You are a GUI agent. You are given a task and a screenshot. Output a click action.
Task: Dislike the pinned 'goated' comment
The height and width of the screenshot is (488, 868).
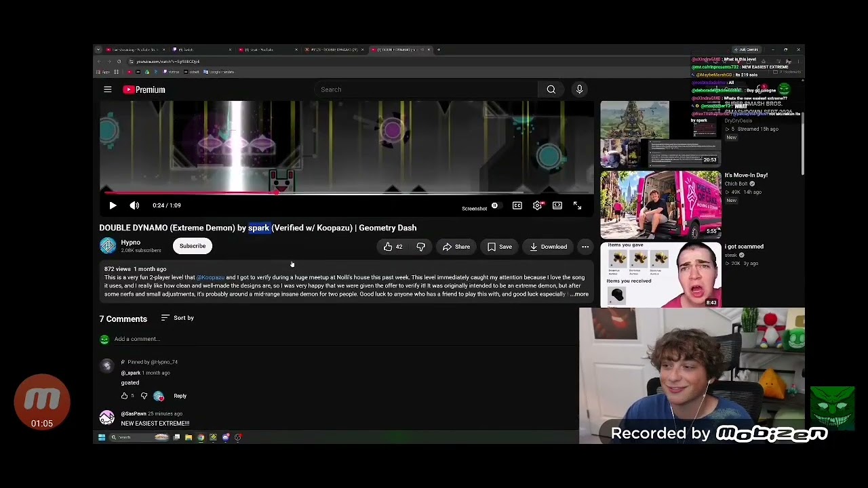click(144, 396)
